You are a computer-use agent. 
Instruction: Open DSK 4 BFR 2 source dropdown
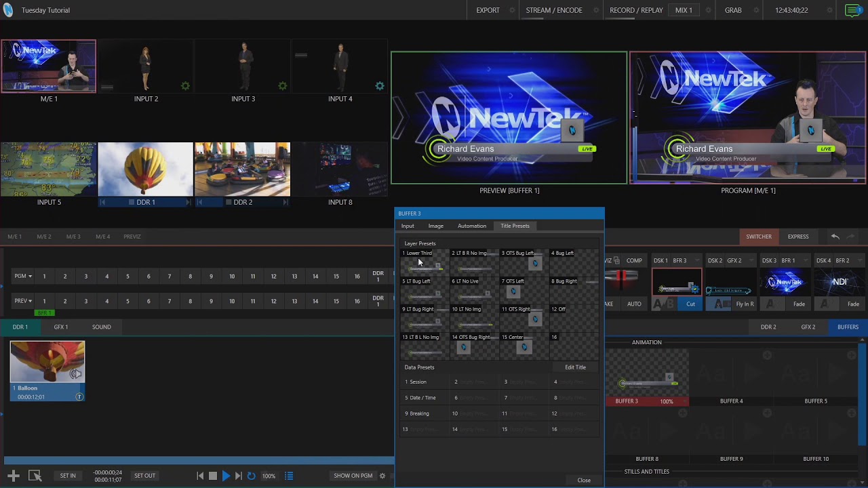860,260
